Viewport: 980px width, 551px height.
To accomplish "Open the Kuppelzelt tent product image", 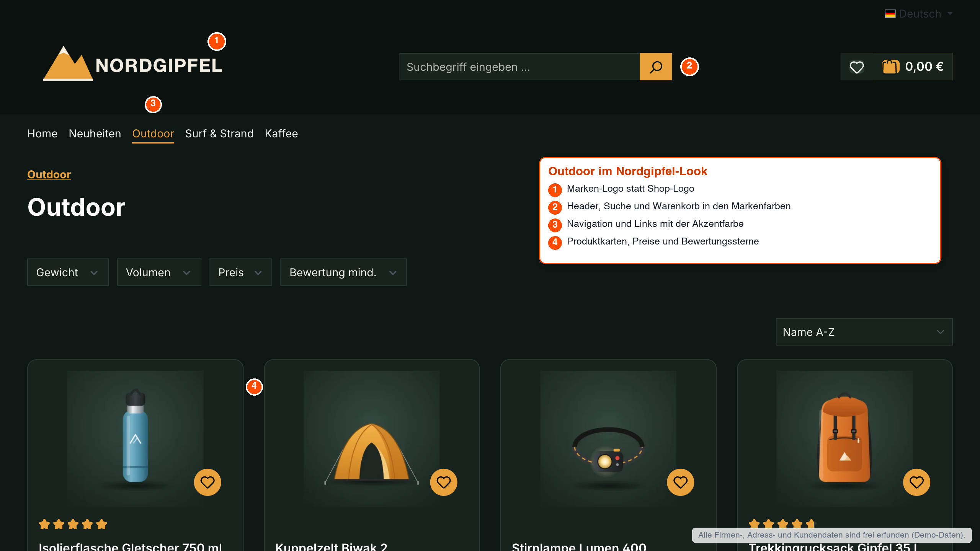I will pos(371,439).
